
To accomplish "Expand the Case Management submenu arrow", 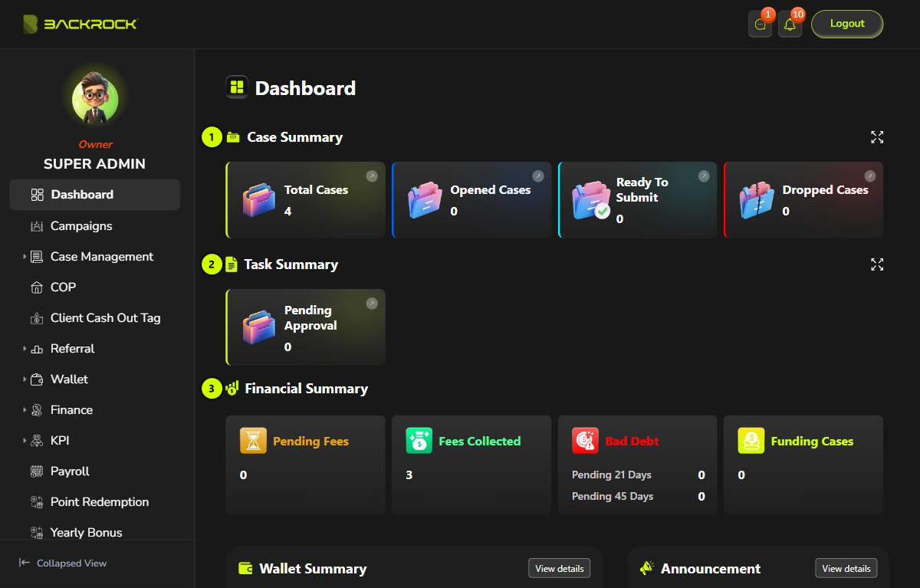I will (x=25, y=257).
